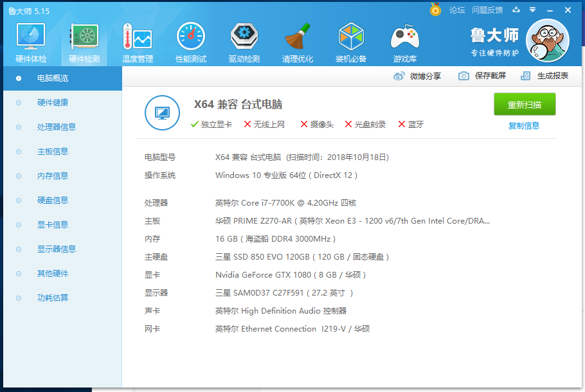Open 驱动检测 driver detection icon
The image size is (585, 392).
pyautogui.click(x=244, y=42)
